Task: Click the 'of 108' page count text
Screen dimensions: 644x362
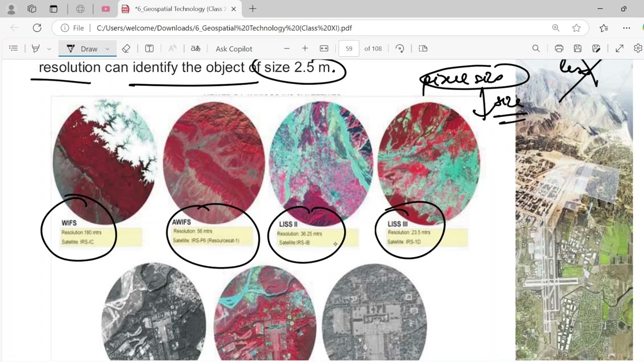Action: pyautogui.click(x=373, y=49)
